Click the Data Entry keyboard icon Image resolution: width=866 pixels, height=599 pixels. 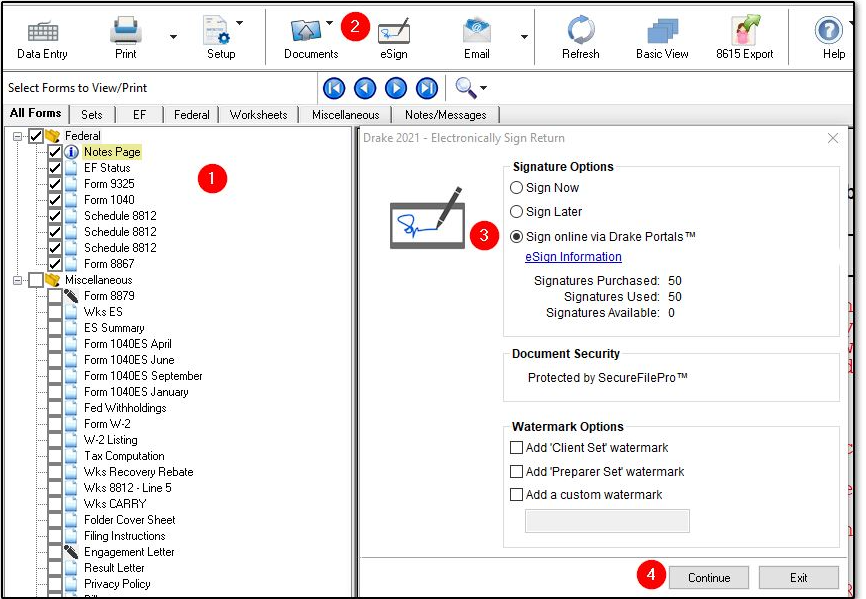[x=42, y=31]
